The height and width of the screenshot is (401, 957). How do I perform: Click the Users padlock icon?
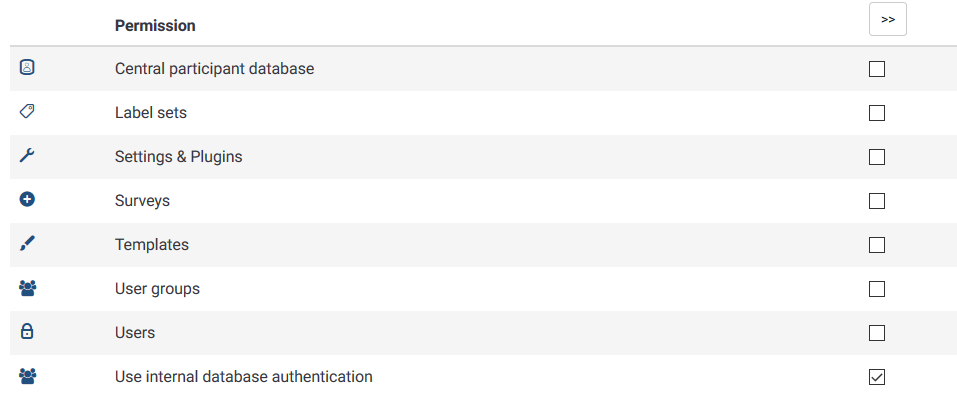[27, 331]
